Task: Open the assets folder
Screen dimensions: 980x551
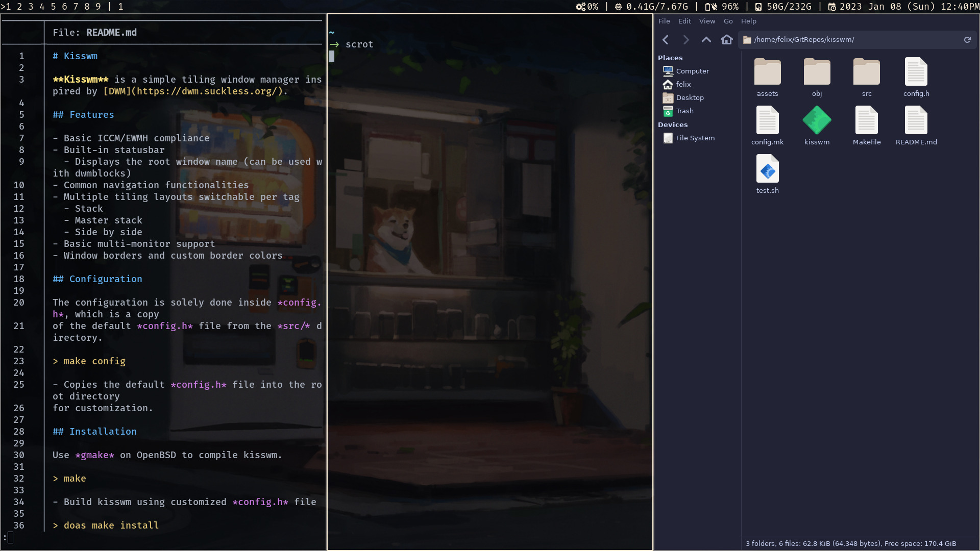Action: pyautogui.click(x=767, y=72)
